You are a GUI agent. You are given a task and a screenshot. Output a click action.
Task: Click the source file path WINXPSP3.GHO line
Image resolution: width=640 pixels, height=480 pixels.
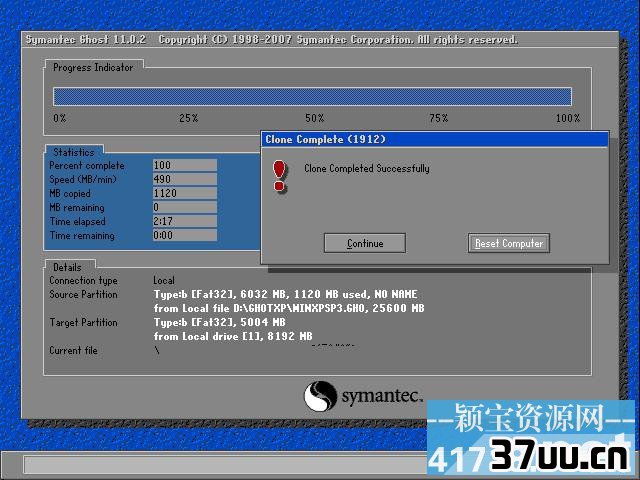pos(289,308)
